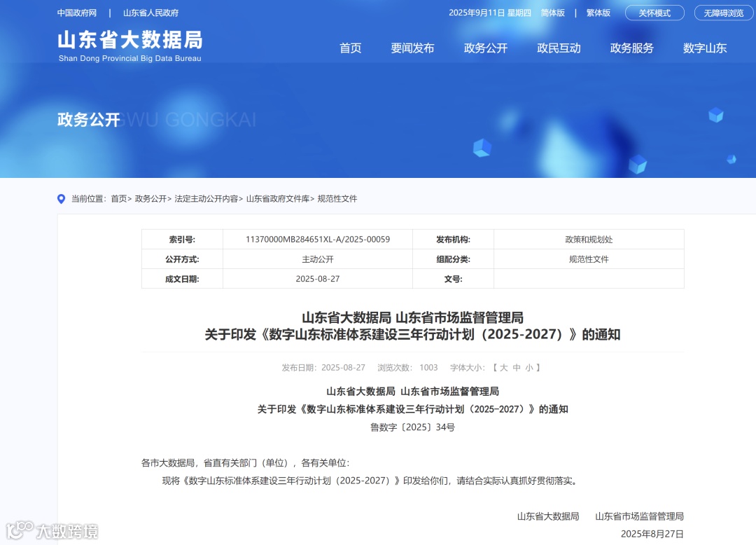This screenshot has width=756, height=545.
Task: Click the 山东省大数据局 site logo
Action: click(130, 46)
